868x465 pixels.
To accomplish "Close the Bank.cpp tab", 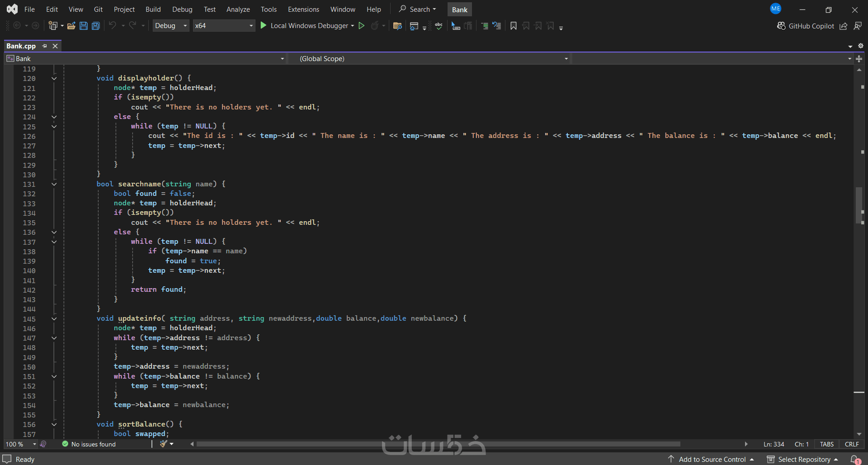I will coord(55,46).
